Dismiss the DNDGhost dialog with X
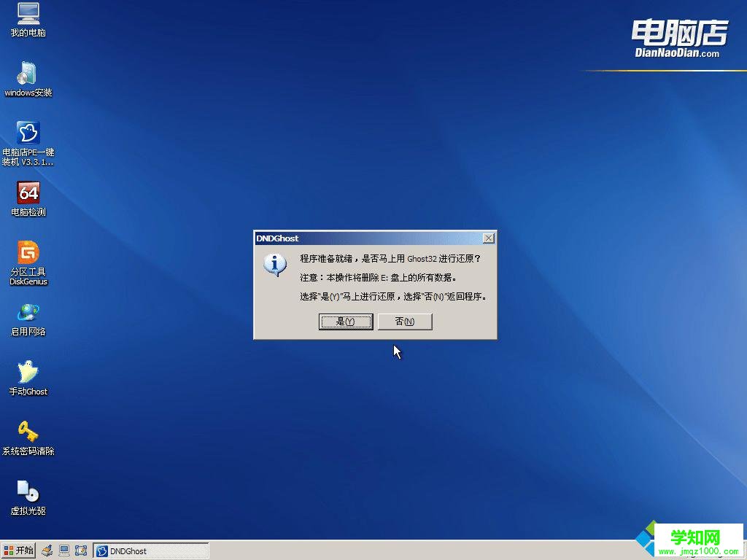The height and width of the screenshot is (560, 747). [x=488, y=238]
